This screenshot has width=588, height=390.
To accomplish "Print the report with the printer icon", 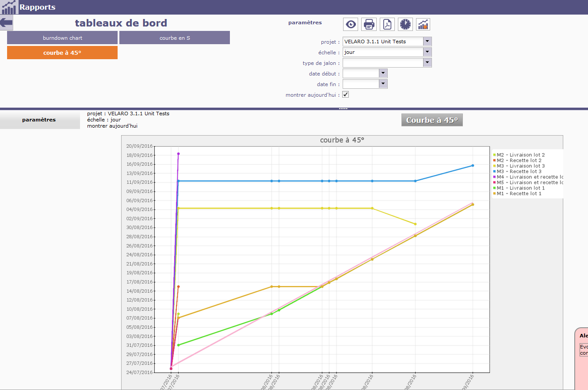I will [369, 24].
